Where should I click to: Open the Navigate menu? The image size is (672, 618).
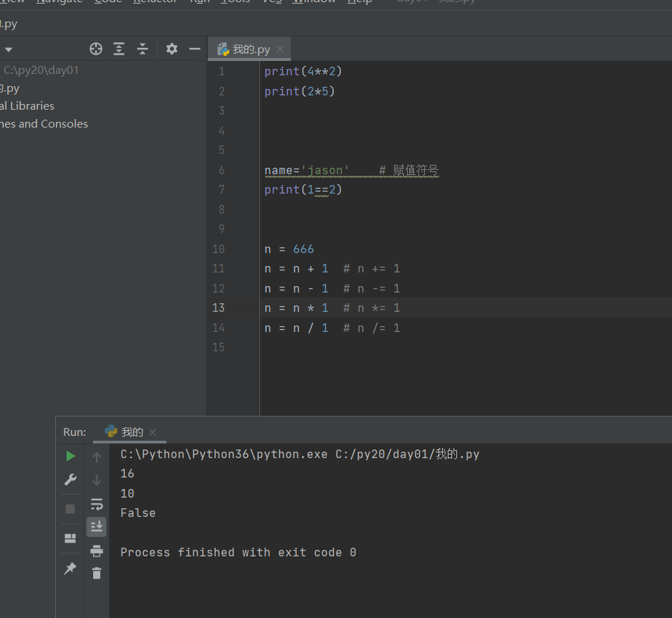click(59, 1)
